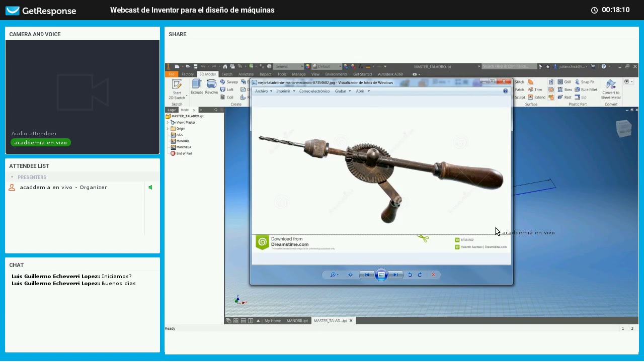Select acaddemia en vivo - Organizer attendee
Screen dimensions: 644x362
pyautogui.click(x=63, y=188)
